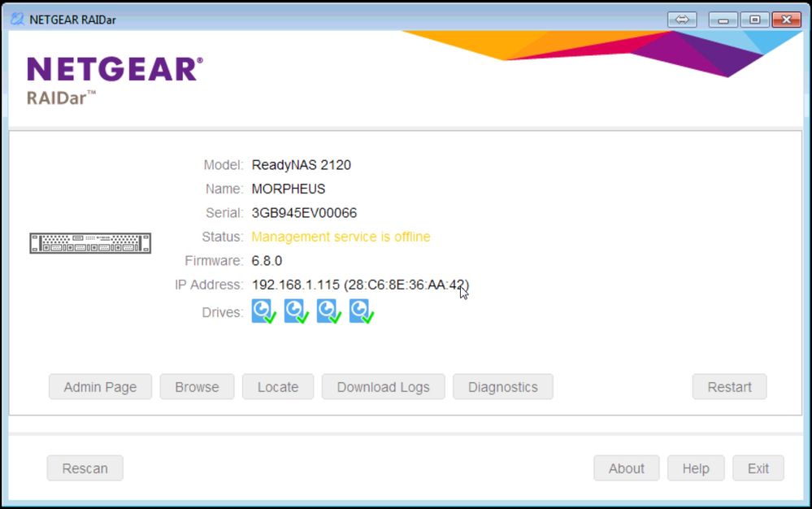Maximize the RAIDar window
The width and height of the screenshot is (812, 509).
pyautogui.click(x=755, y=20)
